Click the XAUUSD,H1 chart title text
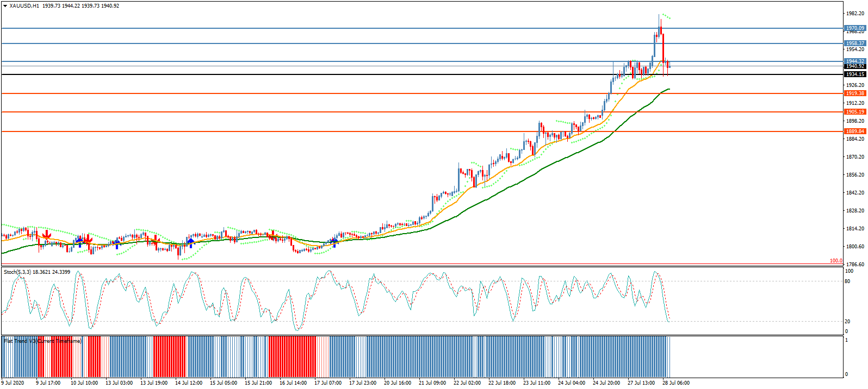Image resolution: width=868 pixels, height=389 pixels. tap(24, 6)
